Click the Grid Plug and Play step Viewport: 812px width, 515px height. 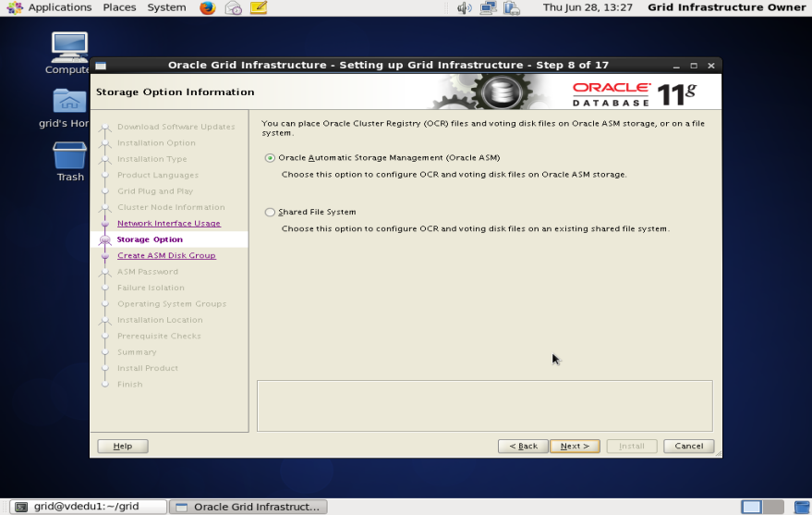(x=155, y=191)
